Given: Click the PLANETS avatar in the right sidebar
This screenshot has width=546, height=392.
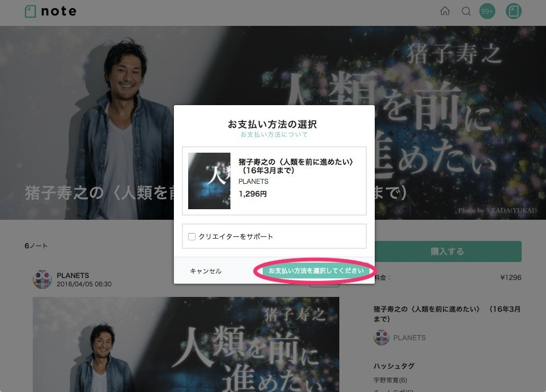Looking at the screenshot, I should (x=381, y=338).
